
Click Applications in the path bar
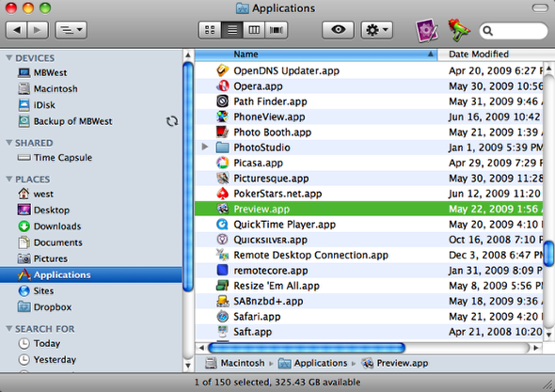[x=312, y=363]
